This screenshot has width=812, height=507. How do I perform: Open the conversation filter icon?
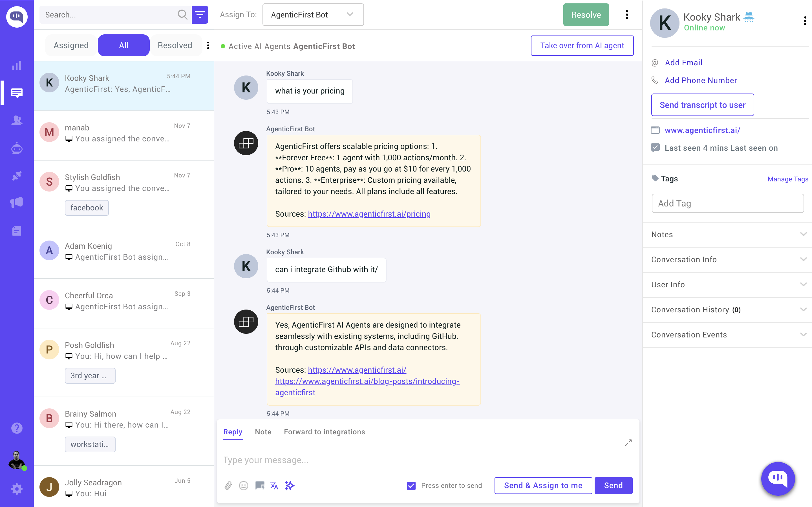200,15
